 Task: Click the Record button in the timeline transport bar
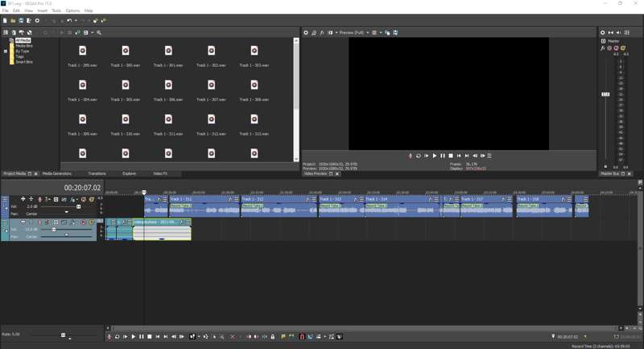pyautogui.click(x=109, y=337)
